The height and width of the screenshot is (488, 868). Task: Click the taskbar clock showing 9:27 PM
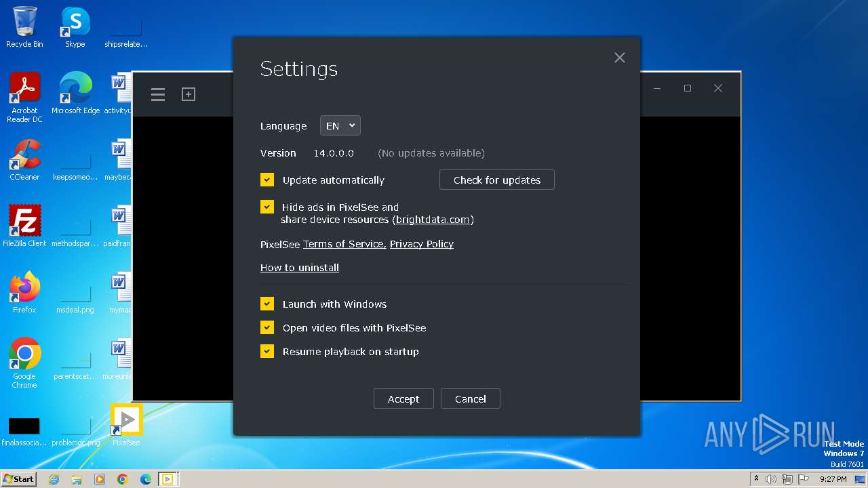click(833, 479)
